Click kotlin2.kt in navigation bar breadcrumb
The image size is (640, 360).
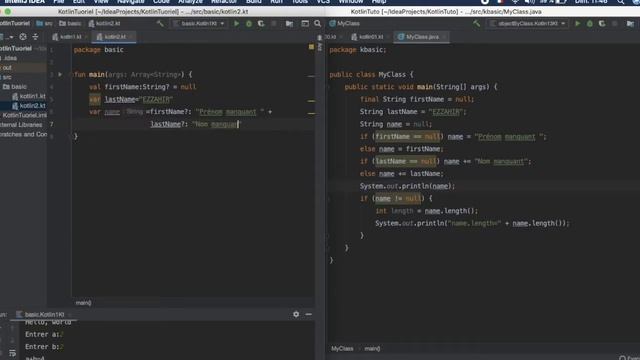pos(104,24)
